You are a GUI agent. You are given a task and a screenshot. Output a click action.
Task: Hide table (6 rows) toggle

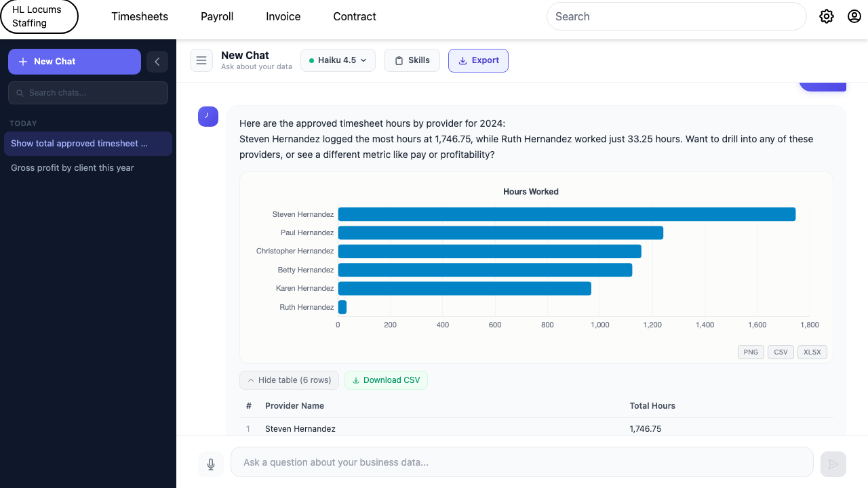coord(289,380)
